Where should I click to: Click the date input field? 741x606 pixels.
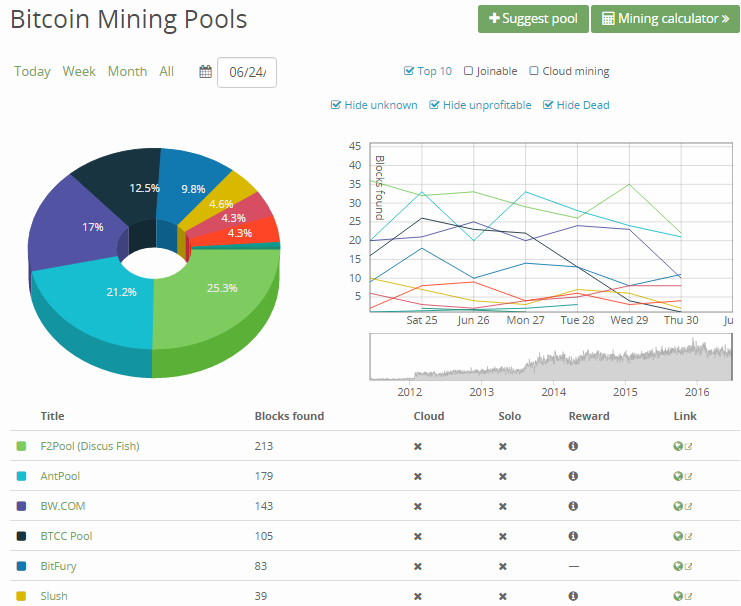pyautogui.click(x=247, y=73)
